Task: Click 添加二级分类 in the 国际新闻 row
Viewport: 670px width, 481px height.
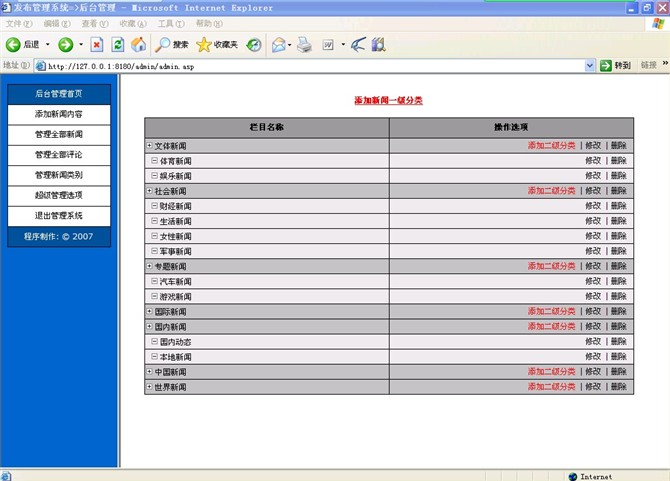Action: tap(551, 311)
